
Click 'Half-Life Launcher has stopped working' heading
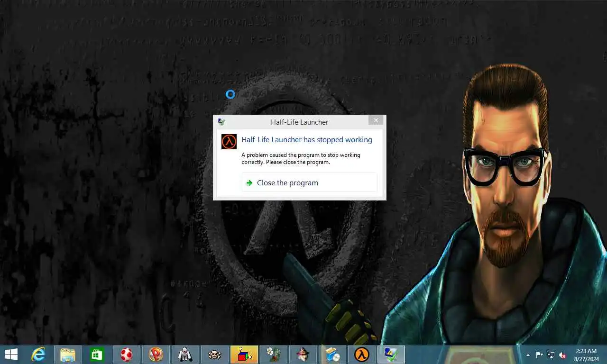[307, 139]
